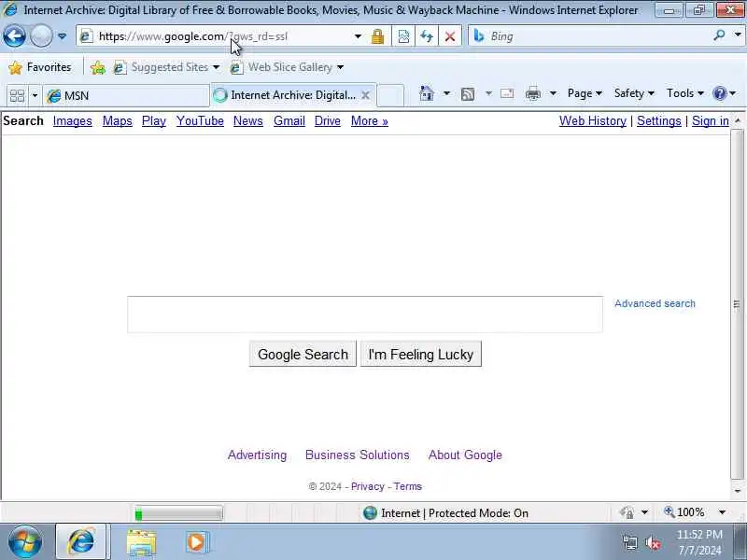This screenshot has height=560, width=747.
Task: Launch Windows Media Player from taskbar
Action: pyautogui.click(x=196, y=542)
